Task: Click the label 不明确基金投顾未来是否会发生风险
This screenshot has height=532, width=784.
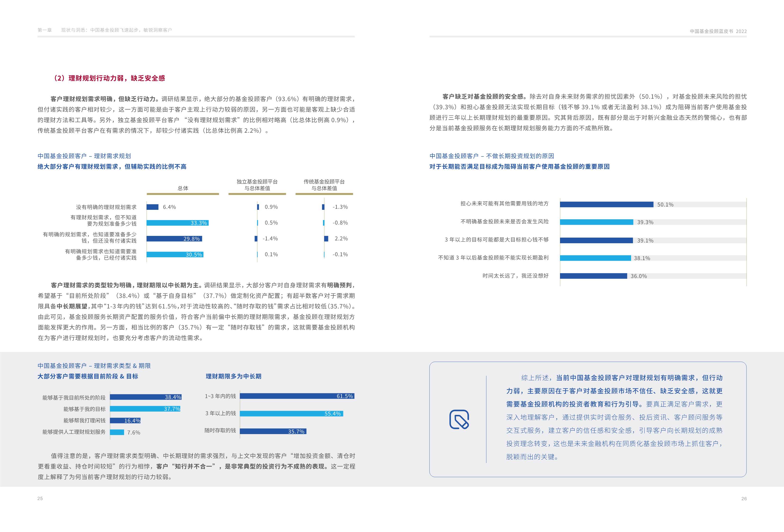Action: pyautogui.click(x=504, y=222)
